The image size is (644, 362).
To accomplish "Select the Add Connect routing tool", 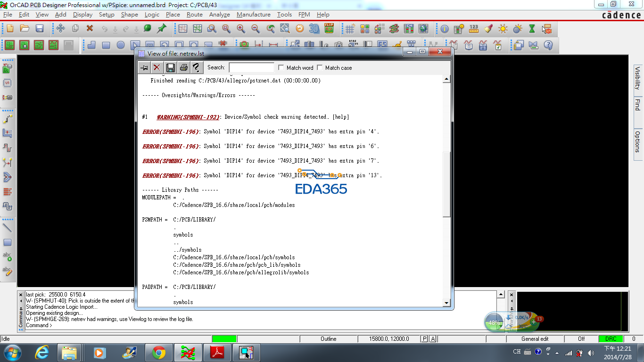I will [7, 118].
